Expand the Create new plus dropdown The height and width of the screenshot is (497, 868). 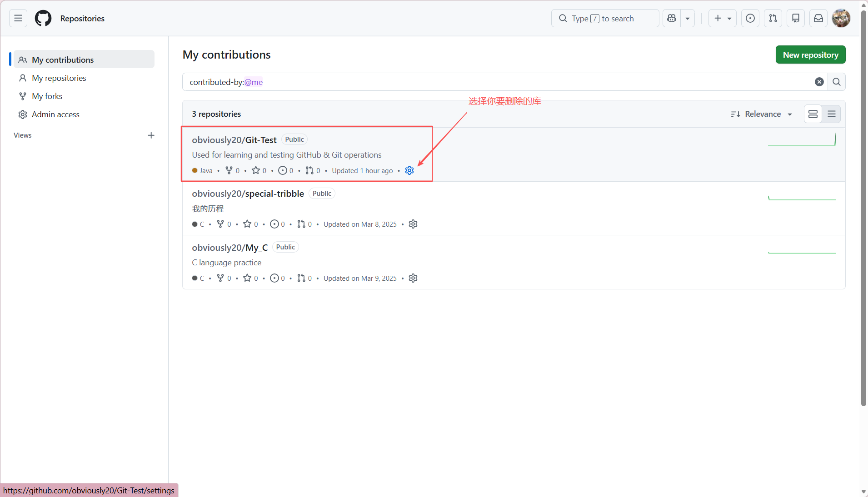point(722,18)
